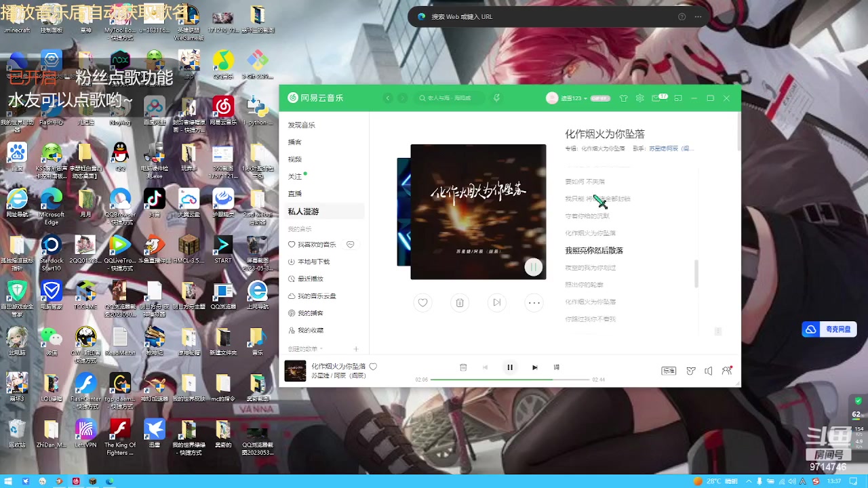
Task: Seek on the playback progress bar
Action: pos(510,380)
